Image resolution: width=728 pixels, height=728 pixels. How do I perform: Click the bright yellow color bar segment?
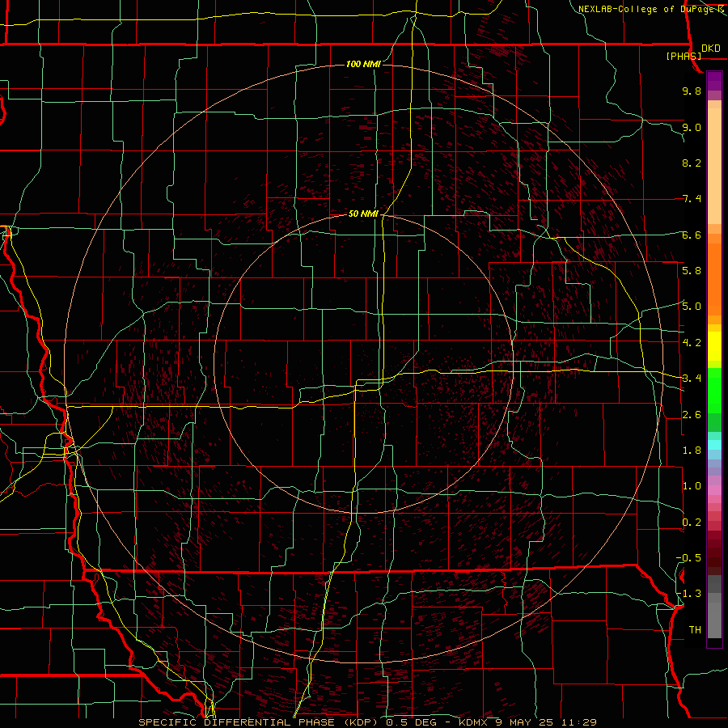click(x=714, y=346)
